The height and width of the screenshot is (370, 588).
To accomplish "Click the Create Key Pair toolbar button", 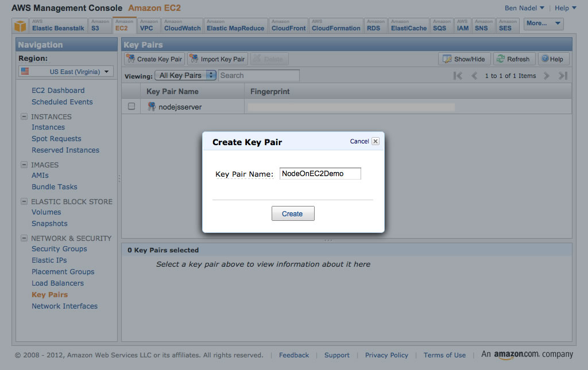I will [154, 59].
